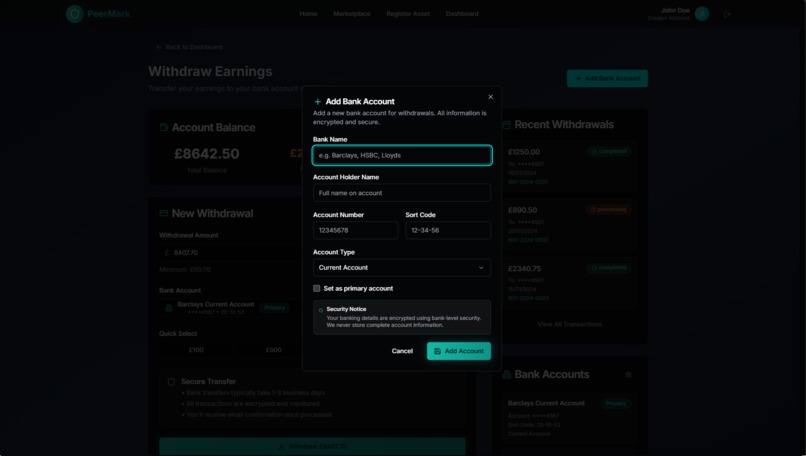The width and height of the screenshot is (806, 456).
Task: Open the Marketplace nav item
Action: pos(352,14)
